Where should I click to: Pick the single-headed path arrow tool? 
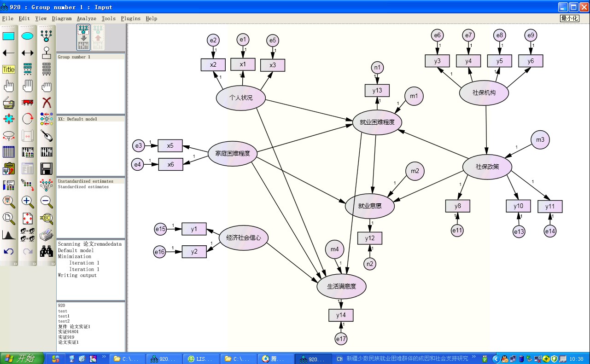coord(9,52)
